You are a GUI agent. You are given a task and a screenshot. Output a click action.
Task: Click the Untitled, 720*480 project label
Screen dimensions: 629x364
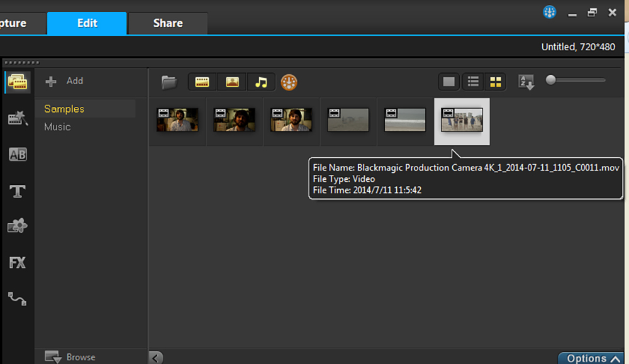tap(578, 47)
